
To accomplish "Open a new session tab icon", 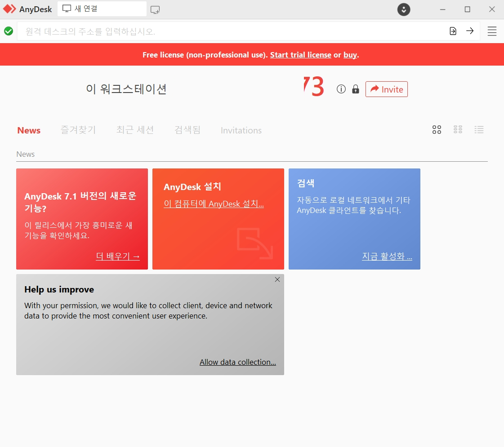I will (x=155, y=9).
